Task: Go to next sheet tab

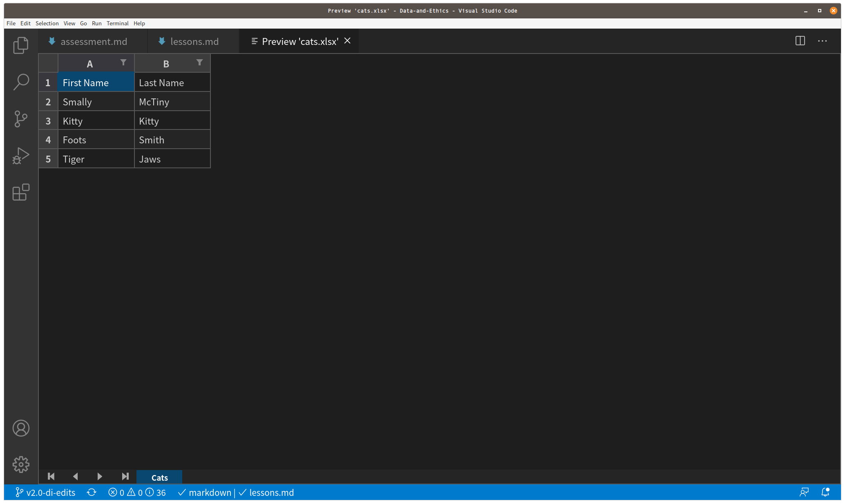Action: pyautogui.click(x=100, y=476)
